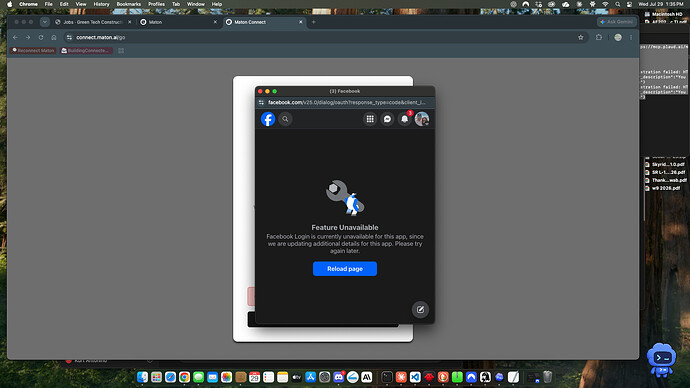
Task: Open site info icon in Facebook popup
Action: point(261,102)
